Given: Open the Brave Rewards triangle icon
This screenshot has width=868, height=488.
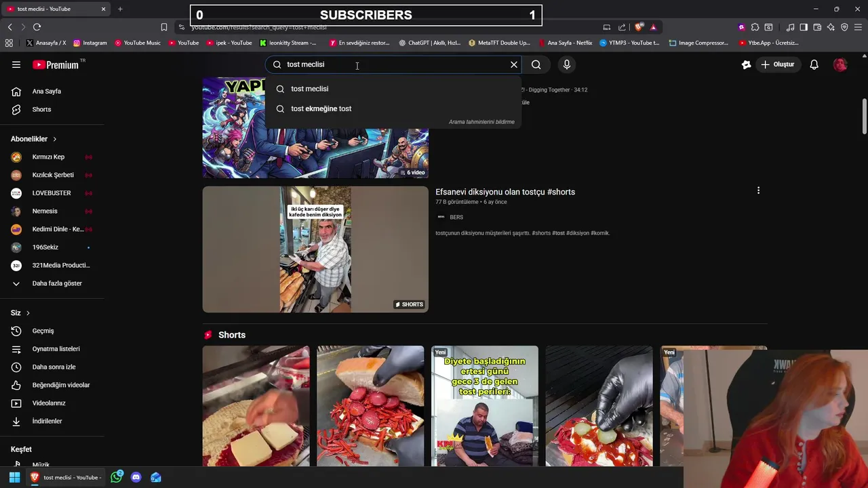Looking at the screenshot, I should 653,27.
